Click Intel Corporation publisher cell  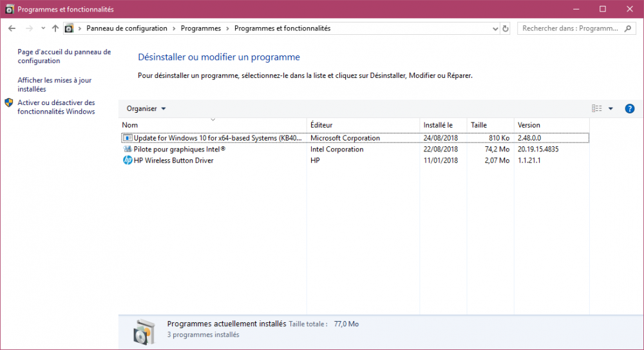tap(337, 150)
